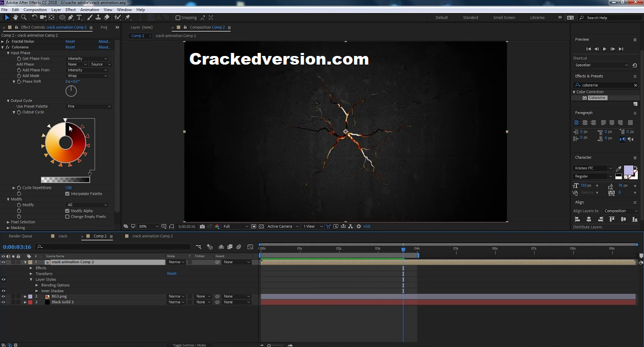The width and height of the screenshot is (644, 347).
Task: Jump to the last frame in Preview
Action: (x=621, y=49)
